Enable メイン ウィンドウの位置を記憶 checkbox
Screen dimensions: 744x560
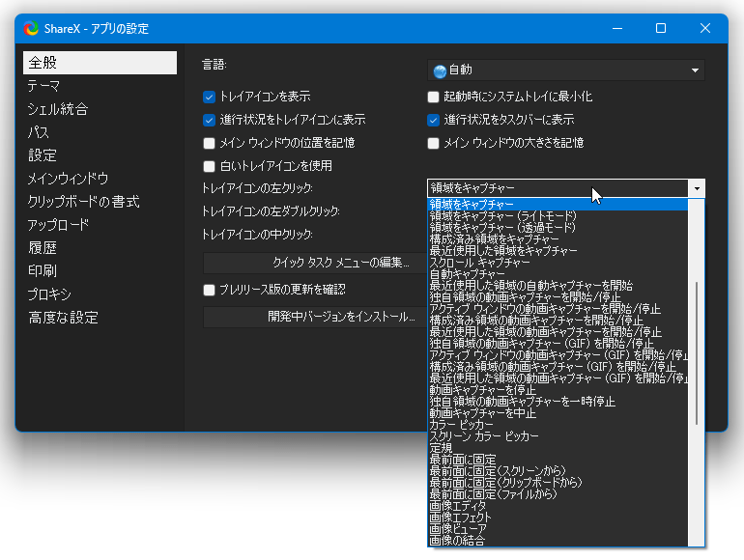210,143
